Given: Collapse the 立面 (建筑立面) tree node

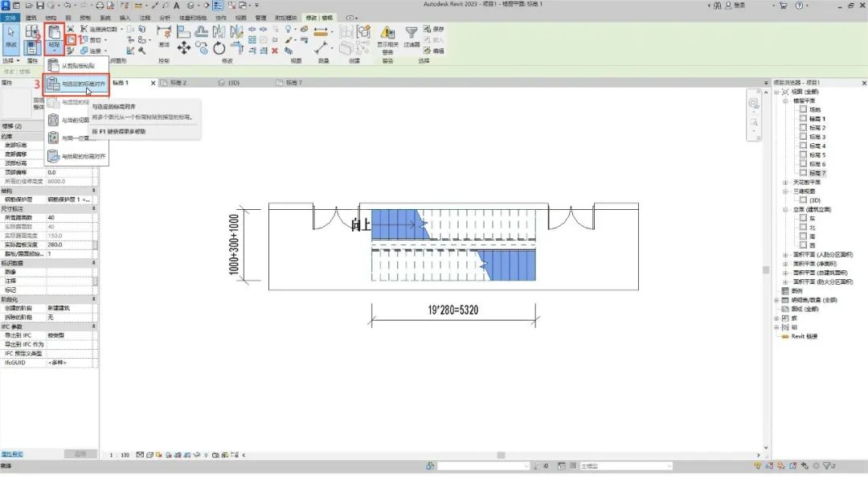Looking at the screenshot, I should (x=785, y=209).
